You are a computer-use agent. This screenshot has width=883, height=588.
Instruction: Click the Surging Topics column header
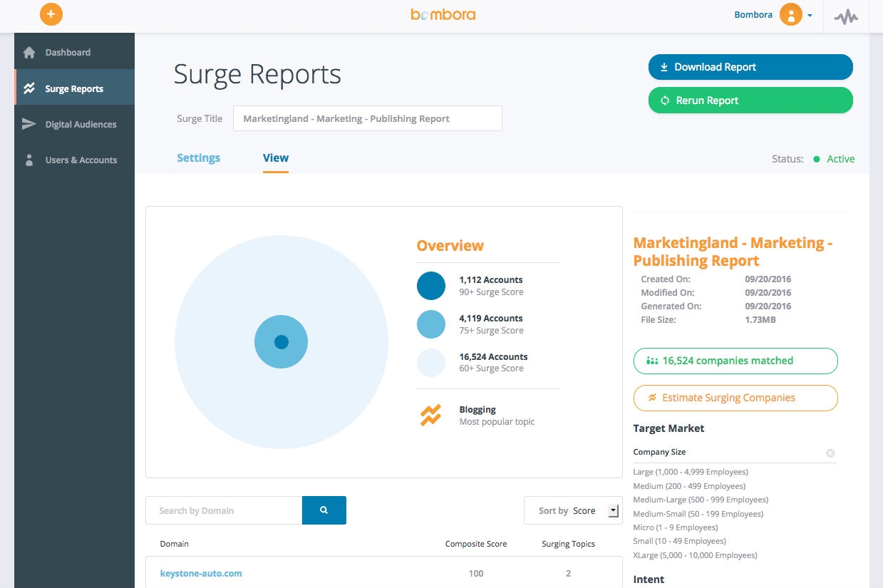(x=569, y=544)
